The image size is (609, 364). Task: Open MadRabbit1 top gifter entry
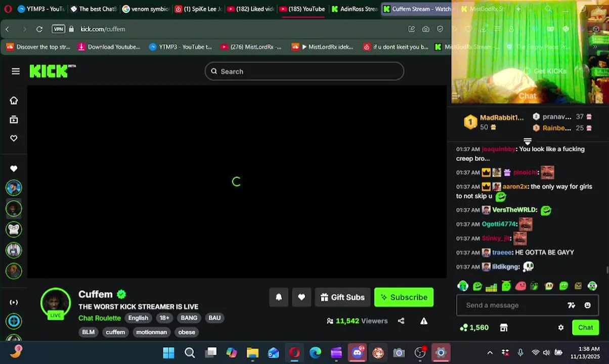(x=493, y=122)
